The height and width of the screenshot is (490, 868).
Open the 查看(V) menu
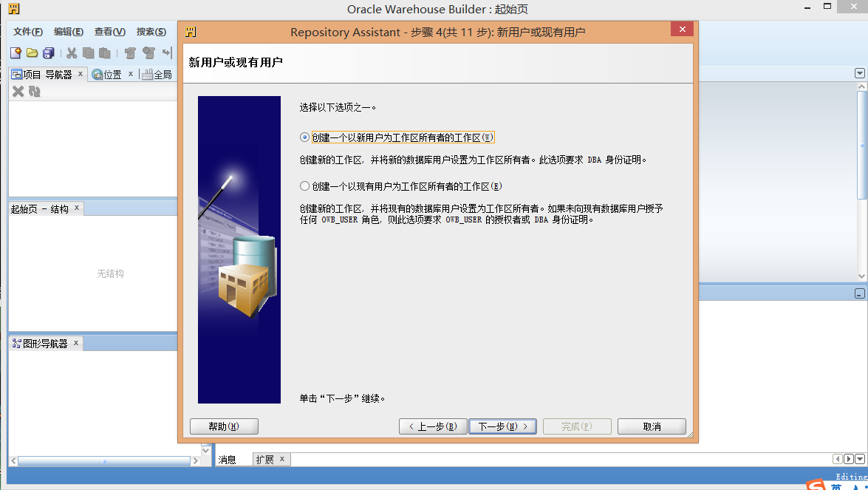[x=109, y=32]
